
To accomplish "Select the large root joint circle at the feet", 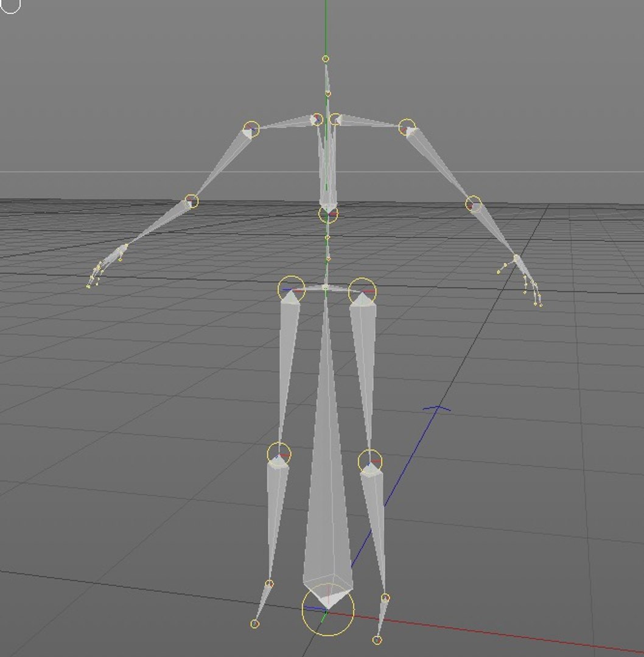I will click(x=328, y=610).
